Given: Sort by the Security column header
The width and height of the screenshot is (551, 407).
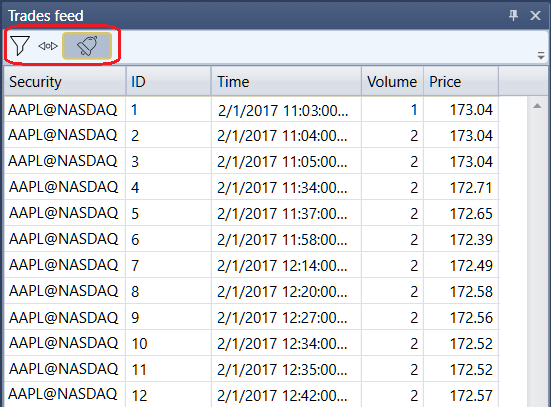Looking at the screenshot, I should 65,82.
